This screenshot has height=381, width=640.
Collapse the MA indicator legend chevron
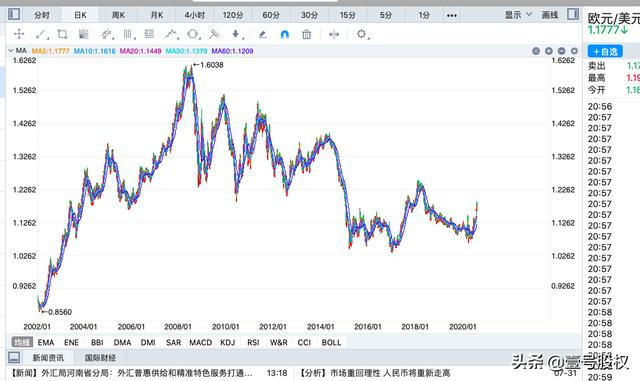pos(11,51)
